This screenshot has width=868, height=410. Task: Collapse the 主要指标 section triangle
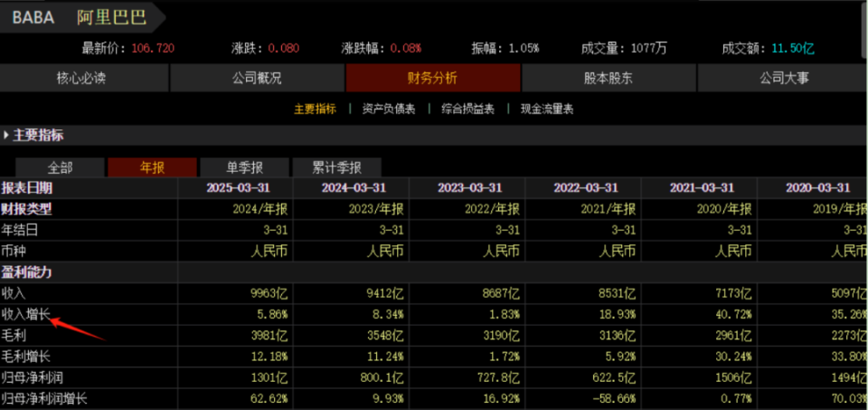pyautogui.click(x=6, y=135)
